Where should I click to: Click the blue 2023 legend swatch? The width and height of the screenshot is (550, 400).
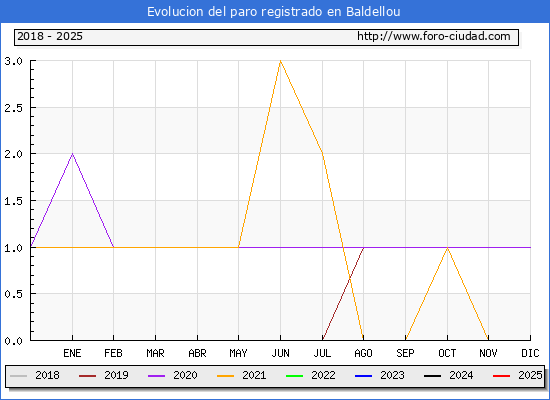pyautogui.click(x=363, y=376)
